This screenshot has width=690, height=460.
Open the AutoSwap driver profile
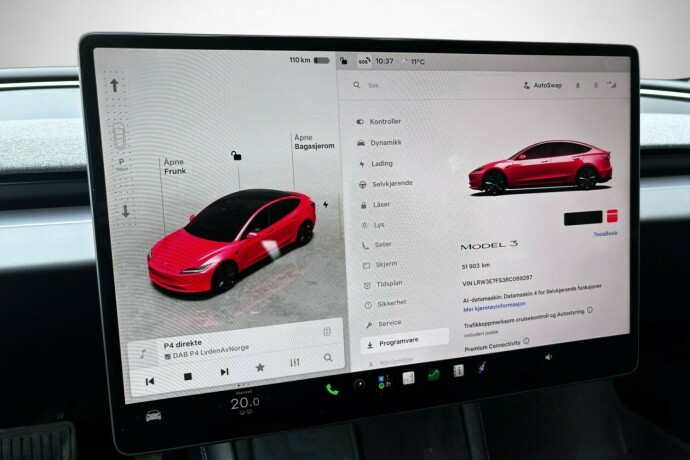coord(543,85)
